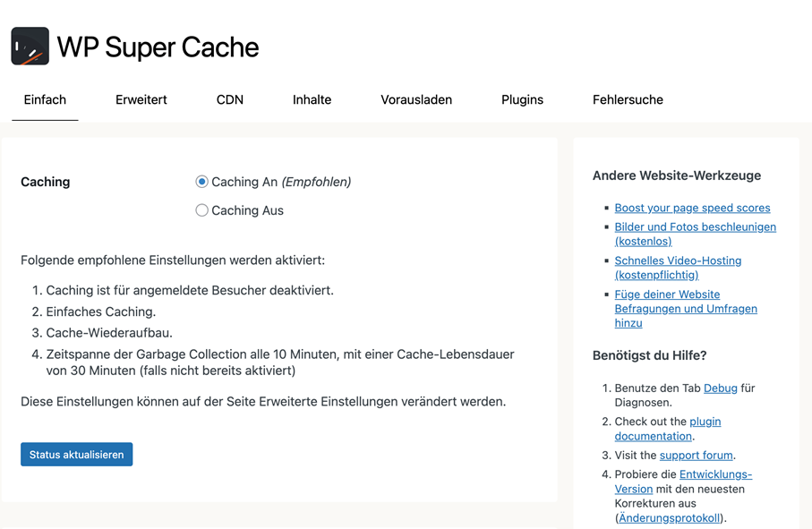Open Schnelles Video-Hosting link

(x=678, y=268)
